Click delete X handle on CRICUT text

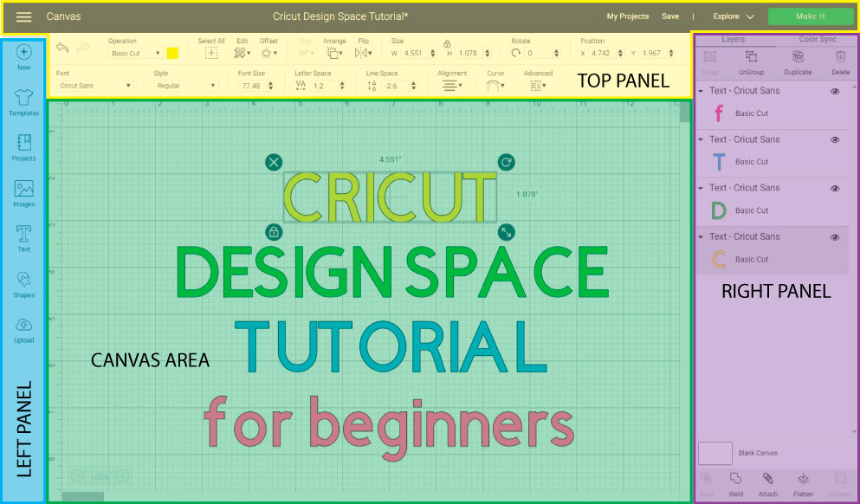274,162
